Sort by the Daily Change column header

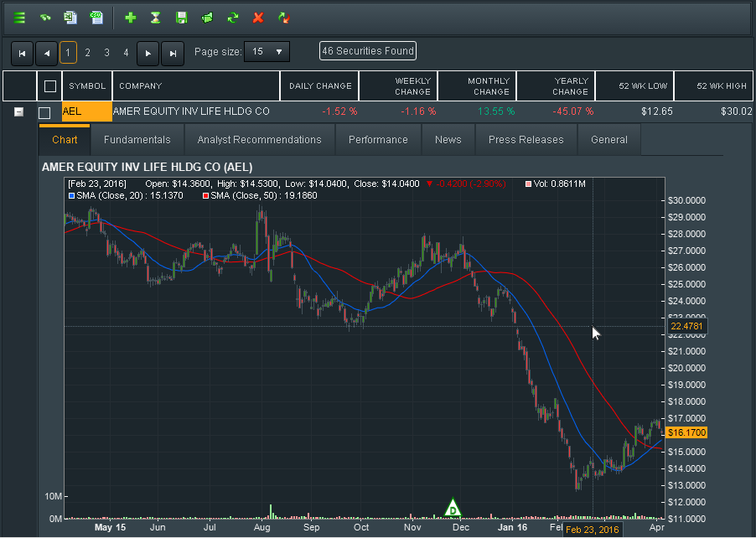[319, 85]
